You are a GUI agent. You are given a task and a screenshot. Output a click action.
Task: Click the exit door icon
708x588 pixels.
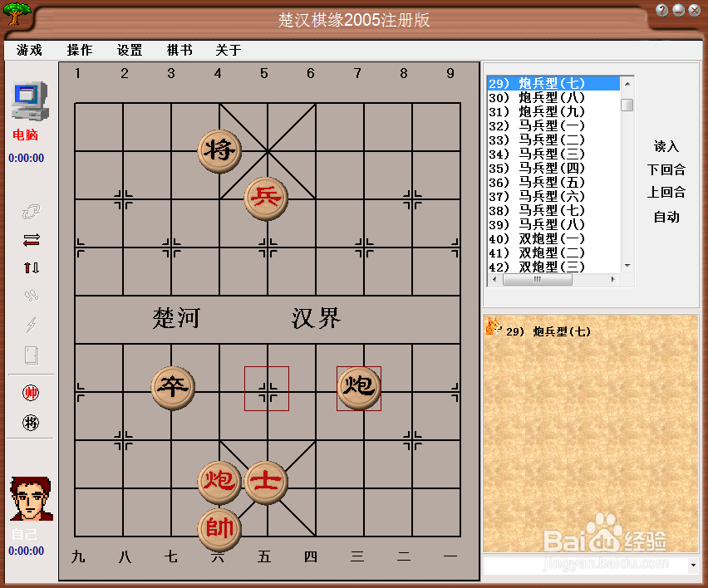point(31,355)
